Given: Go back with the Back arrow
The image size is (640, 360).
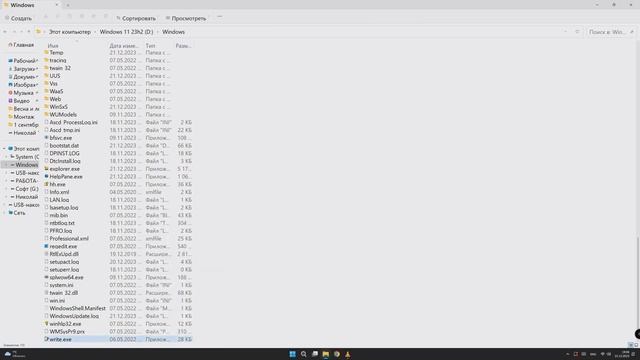Looking at the screenshot, I should tap(5, 32).
